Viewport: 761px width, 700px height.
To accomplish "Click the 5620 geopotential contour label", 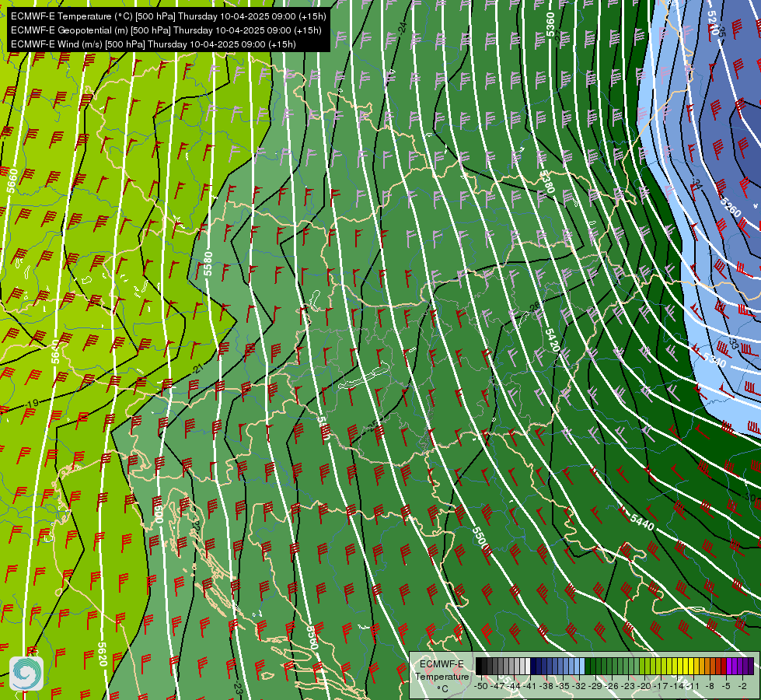I will 103,654.
